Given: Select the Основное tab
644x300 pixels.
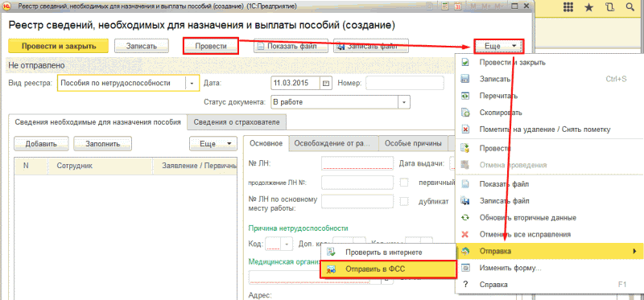Looking at the screenshot, I should pyautogui.click(x=266, y=144).
